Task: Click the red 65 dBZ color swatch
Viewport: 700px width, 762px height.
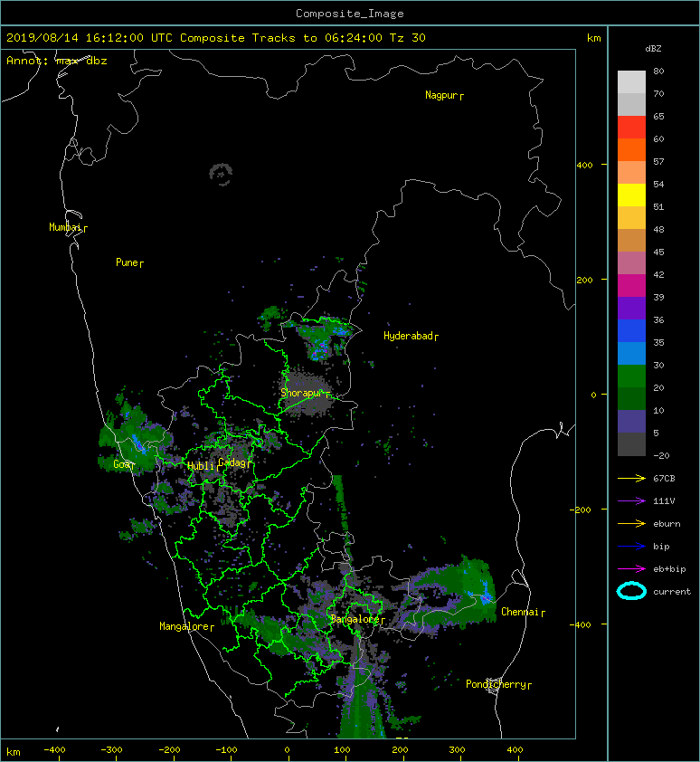Action: coord(631,127)
